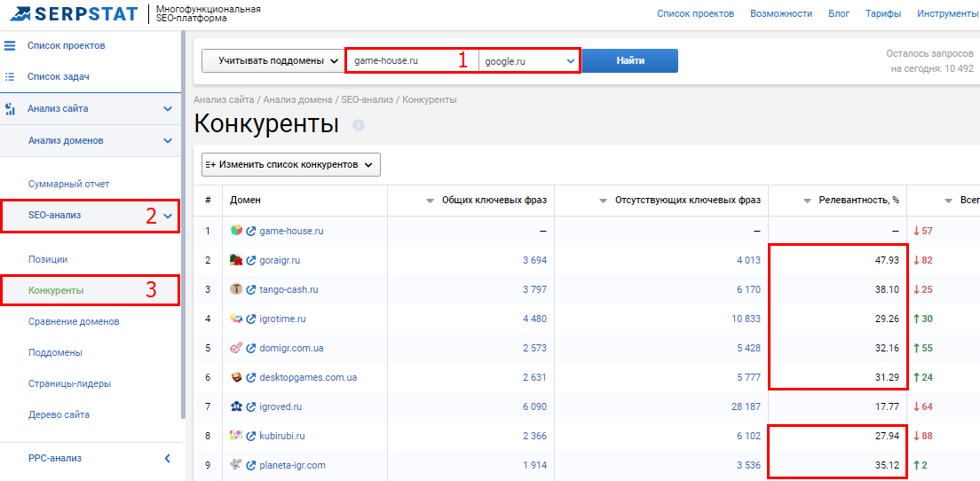Open Инструменты in top navigation
Image resolution: width=980 pixels, height=481 pixels.
coord(947,13)
